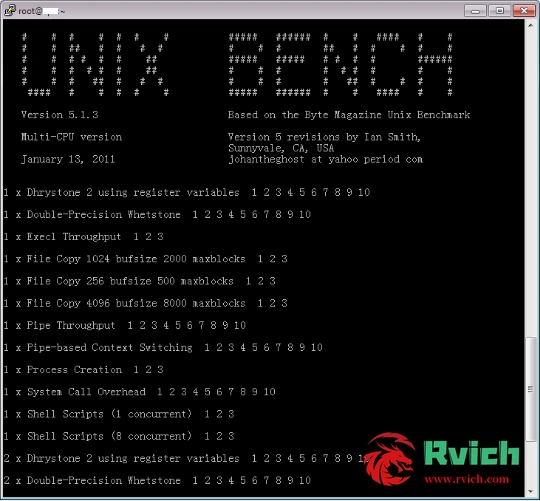This screenshot has height=501, width=540.
Task: Click the scrollbar down arrow
Action: 531,491
